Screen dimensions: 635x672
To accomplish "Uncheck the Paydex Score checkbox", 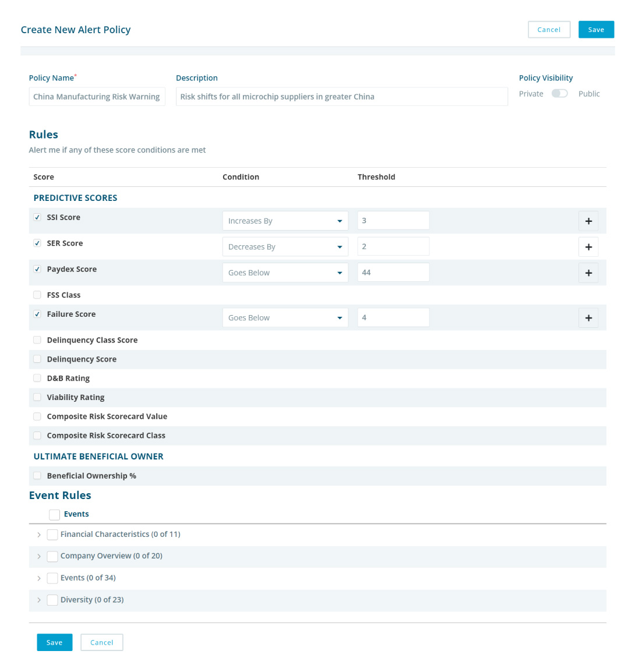I will (37, 269).
